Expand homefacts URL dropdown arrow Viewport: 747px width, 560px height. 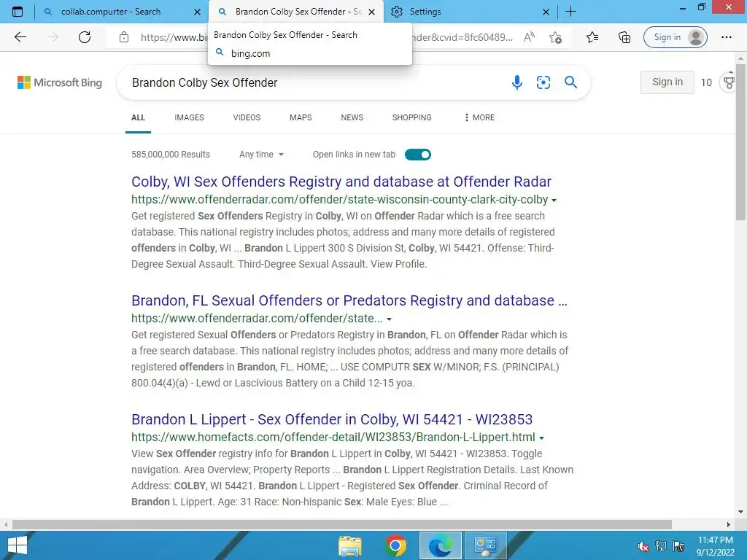(x=542, y=438)
